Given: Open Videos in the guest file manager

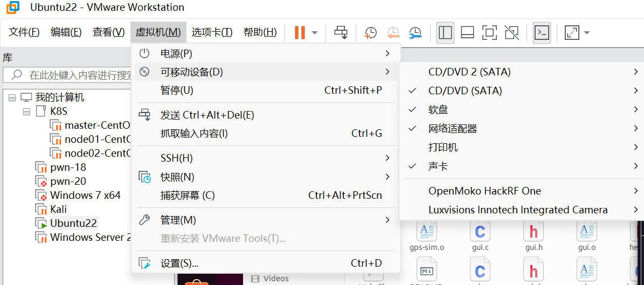Looking at the screenshot, I should (x=270, y=279).
